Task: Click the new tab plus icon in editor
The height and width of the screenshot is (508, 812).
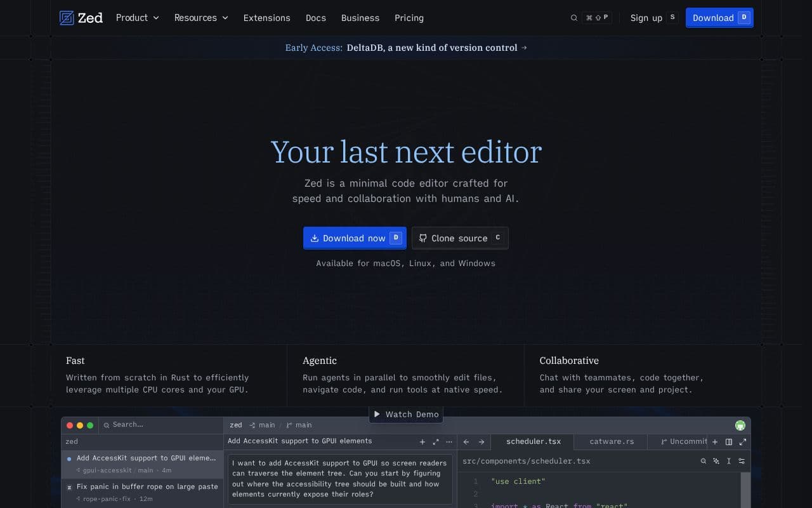Action: pos(715,442)
